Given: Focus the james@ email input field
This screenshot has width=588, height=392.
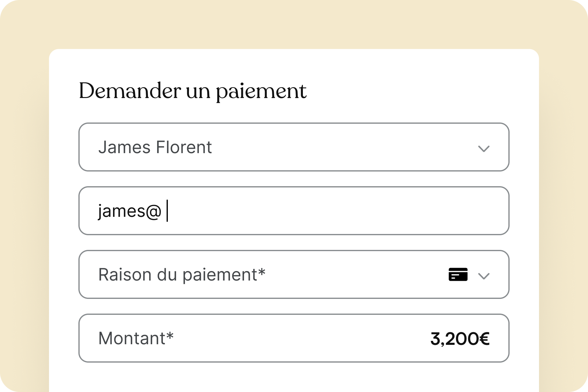Looking at the screenshot, I should point(294,211).
